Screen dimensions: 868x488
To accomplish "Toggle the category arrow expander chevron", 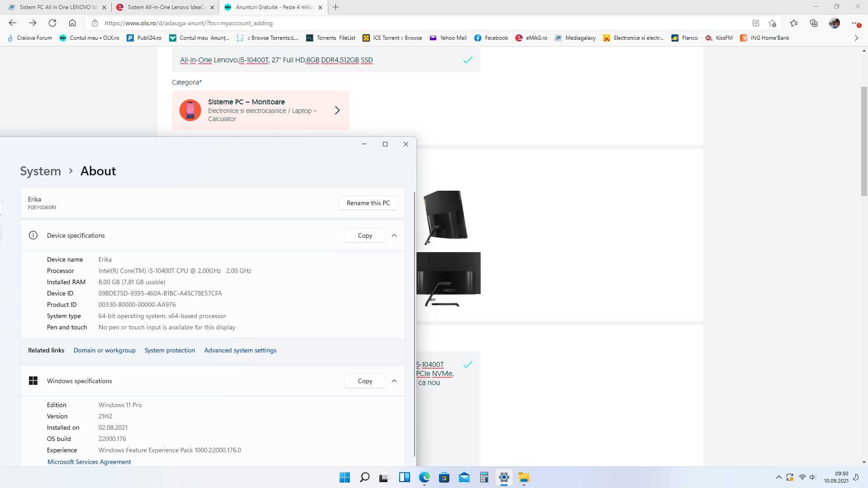I will (x=336, y=110).
